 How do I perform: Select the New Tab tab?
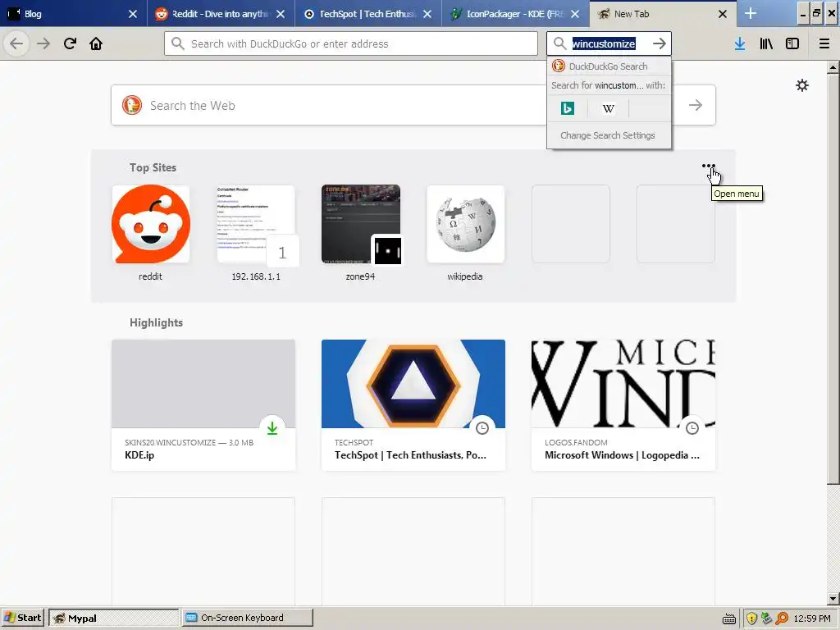pyautogui.click(x=663, y=14)
